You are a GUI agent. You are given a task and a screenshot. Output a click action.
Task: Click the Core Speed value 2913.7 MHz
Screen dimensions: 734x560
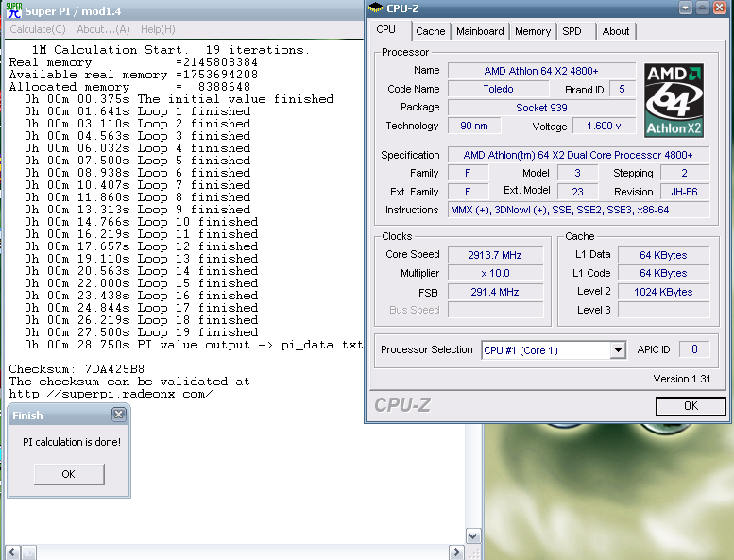click(495, 255)
